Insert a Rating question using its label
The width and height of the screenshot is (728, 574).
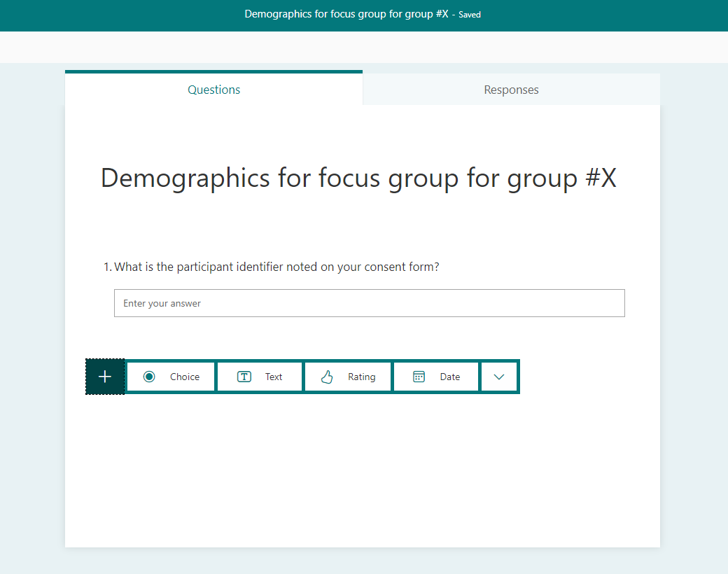361,377
